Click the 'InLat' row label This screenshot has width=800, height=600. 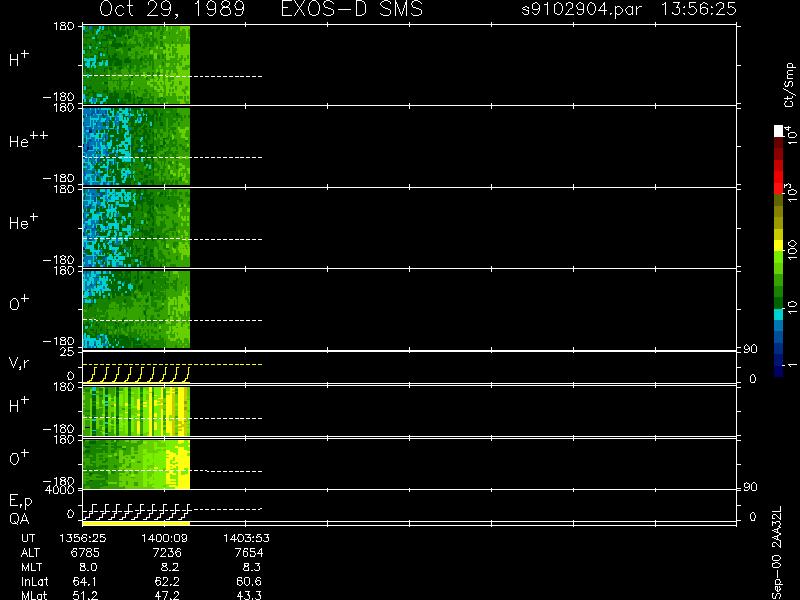click(35, 582)
